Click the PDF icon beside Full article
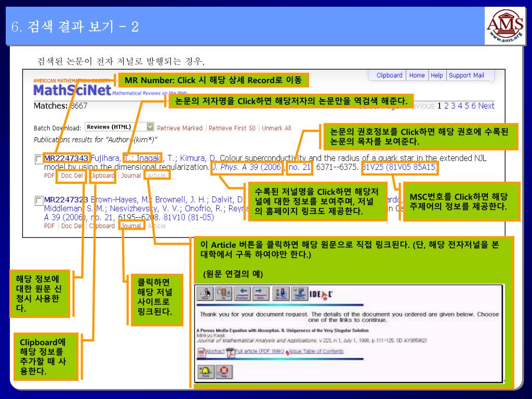Viewport: 532px width, 399px height. 231,352
